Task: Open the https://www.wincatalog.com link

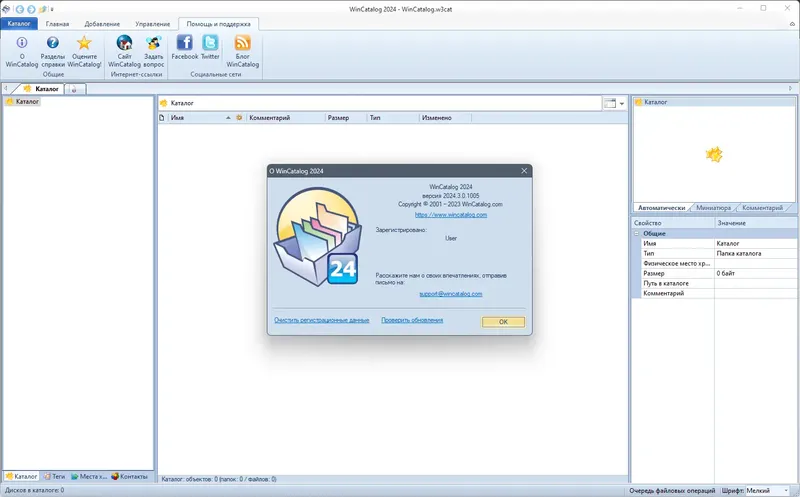Action: point(451,215)
